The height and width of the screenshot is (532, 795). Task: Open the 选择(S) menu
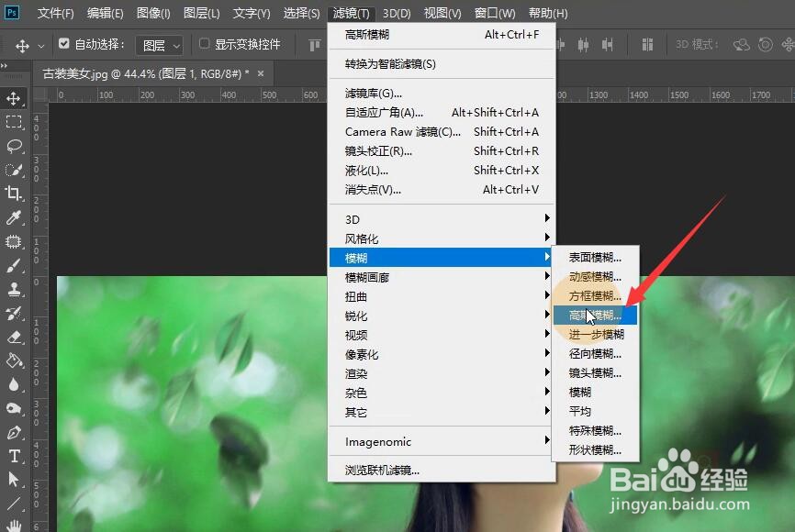(301, 13)
